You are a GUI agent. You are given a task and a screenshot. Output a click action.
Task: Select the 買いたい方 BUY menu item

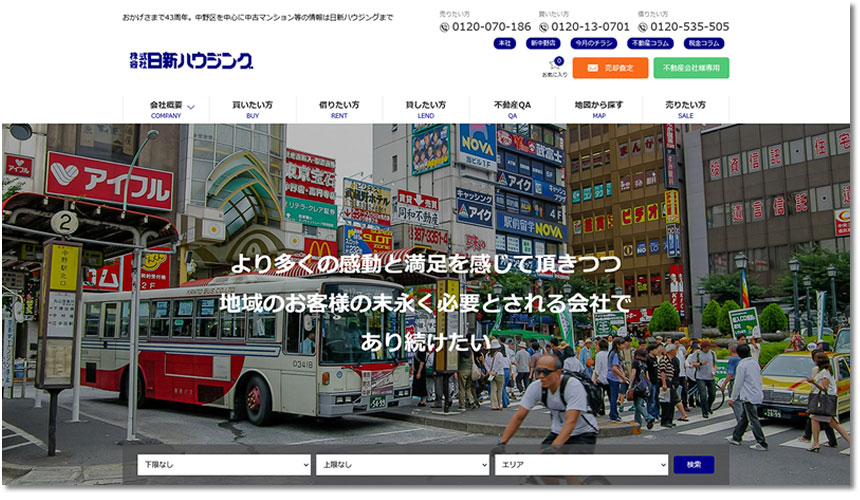click(x=252, y=109)
